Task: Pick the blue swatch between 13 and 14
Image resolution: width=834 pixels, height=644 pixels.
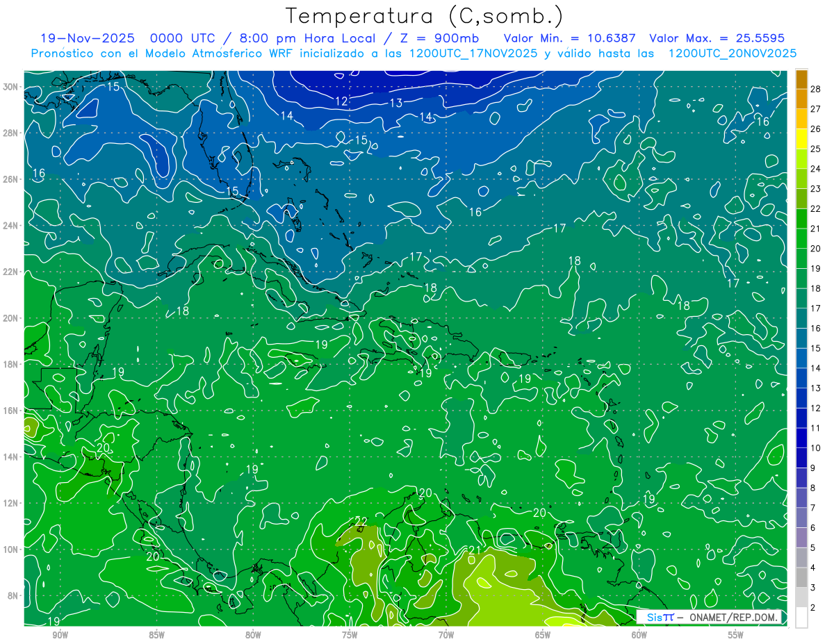Action: (x=801, y=378)
